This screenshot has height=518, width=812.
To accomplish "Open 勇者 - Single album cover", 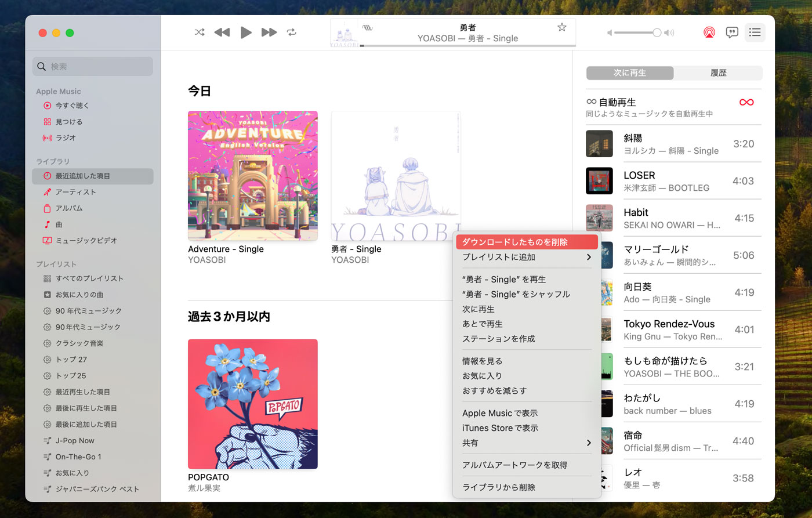I will pos(396,176).
